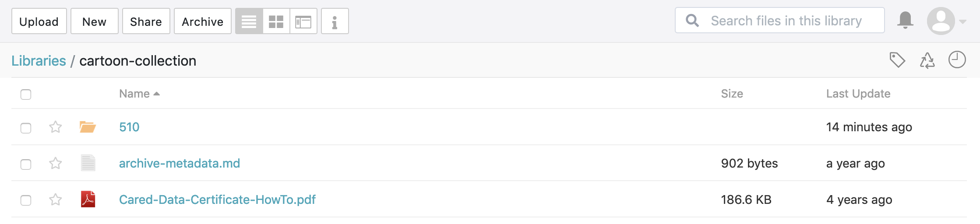Open the archive-metadata.md file
Image resolution: width=980 pixels, height=224 pixels.
179,163
